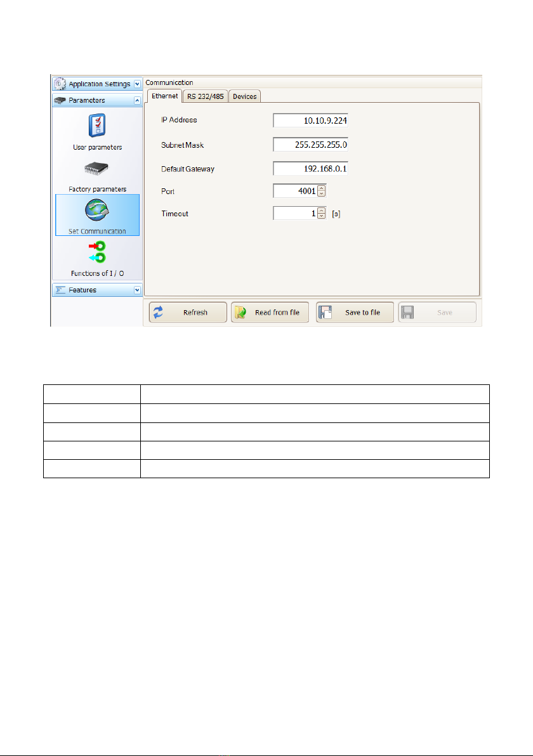Viewport: 533px width, 756px height.
Task: Edit the IP Address field
Action: 311,121
